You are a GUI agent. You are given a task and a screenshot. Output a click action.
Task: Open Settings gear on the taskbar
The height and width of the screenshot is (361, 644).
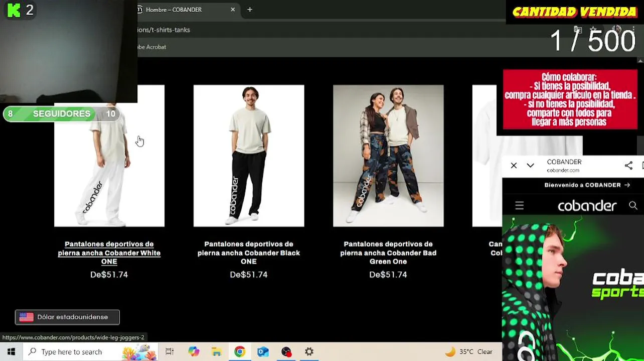(x=309, y=351)
